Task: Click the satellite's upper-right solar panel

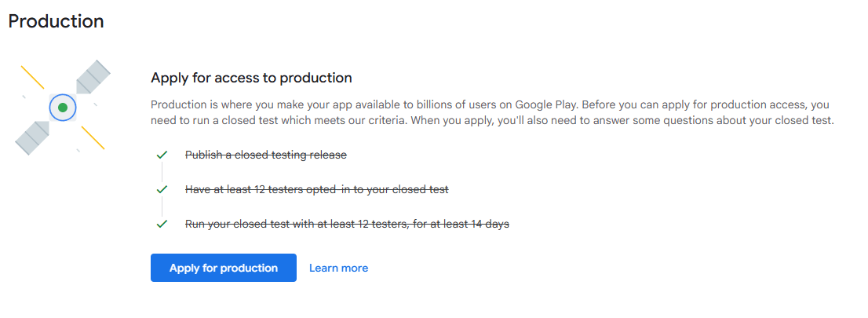Action: (92, 78)
